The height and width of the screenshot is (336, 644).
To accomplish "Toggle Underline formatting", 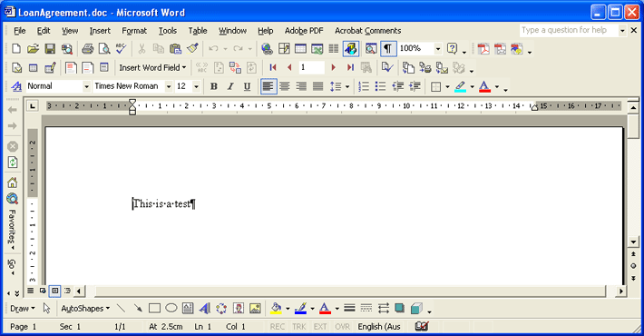I will click(x=247, y=86).
